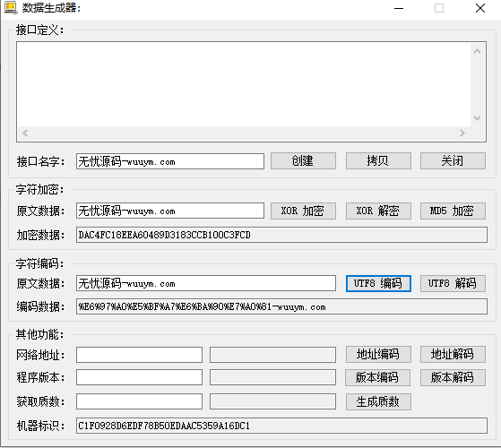Click the 字符加密 group heading

(x=39, y=190)
